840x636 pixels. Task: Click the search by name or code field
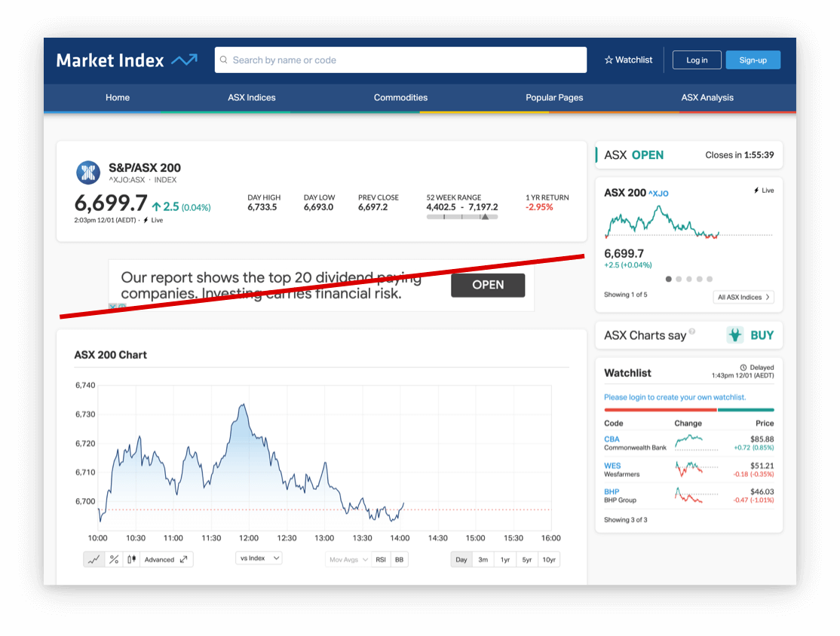click(x=400, y=60)
